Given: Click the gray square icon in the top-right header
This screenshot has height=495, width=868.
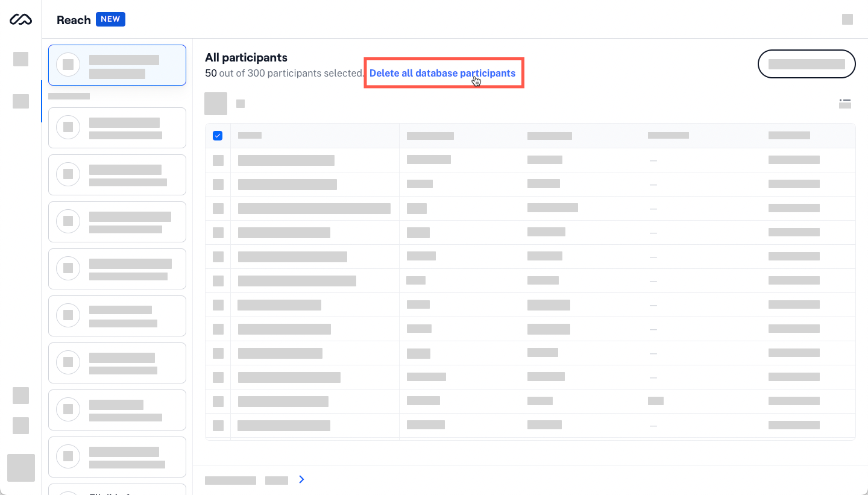Looking at the screenshot, I should pyautogui.click(x=847, y=19).
